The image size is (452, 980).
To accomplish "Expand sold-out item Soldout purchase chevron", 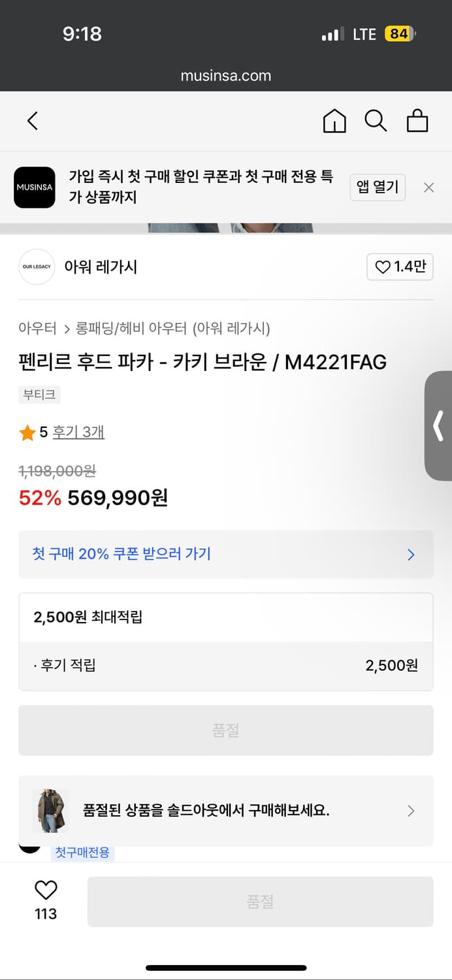I will 411,811.
